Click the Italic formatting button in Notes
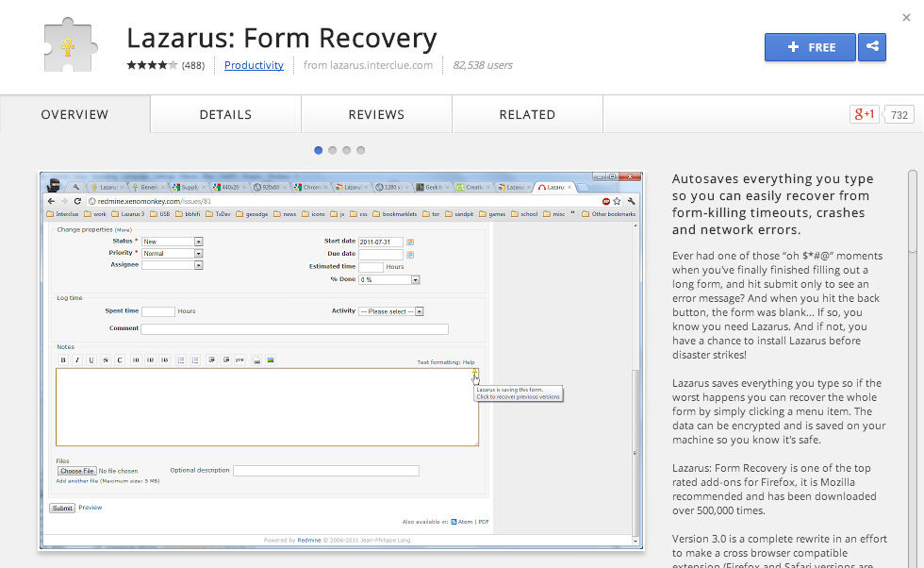 coord(77,359)
